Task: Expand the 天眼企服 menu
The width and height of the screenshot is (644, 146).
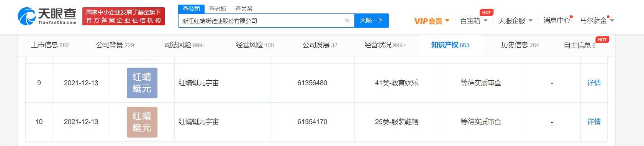Action: tap(515, 21)
